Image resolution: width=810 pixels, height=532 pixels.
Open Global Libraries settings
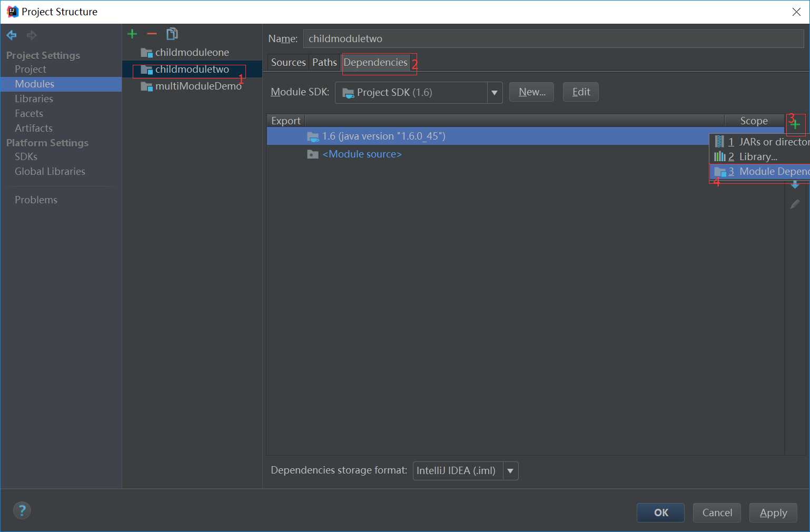[x=50, y=171]
